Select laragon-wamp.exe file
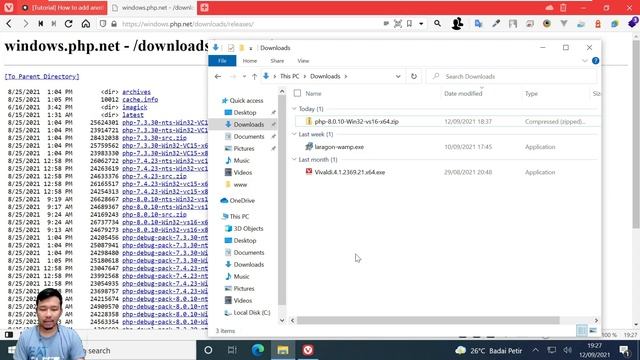 [x=339, y=147]
